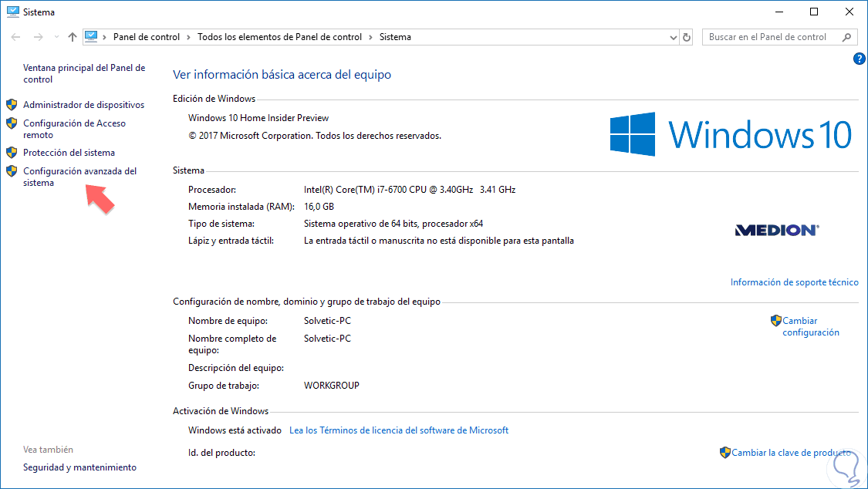The height and width of the screenshot is (489, 868).
Task: Click shield icon beside Cambiar la clave
Action: pos(725,453)
